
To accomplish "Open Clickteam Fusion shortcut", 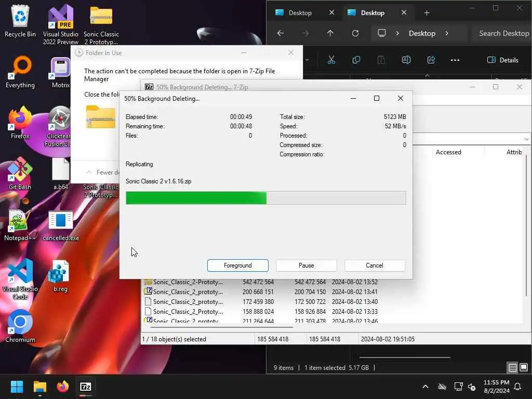I will point(58,126).
